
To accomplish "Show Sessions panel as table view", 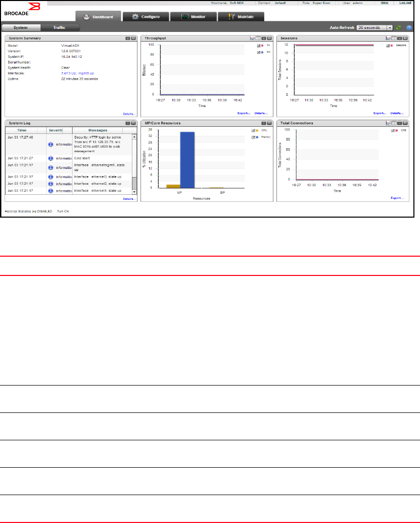I will [394, 38].
